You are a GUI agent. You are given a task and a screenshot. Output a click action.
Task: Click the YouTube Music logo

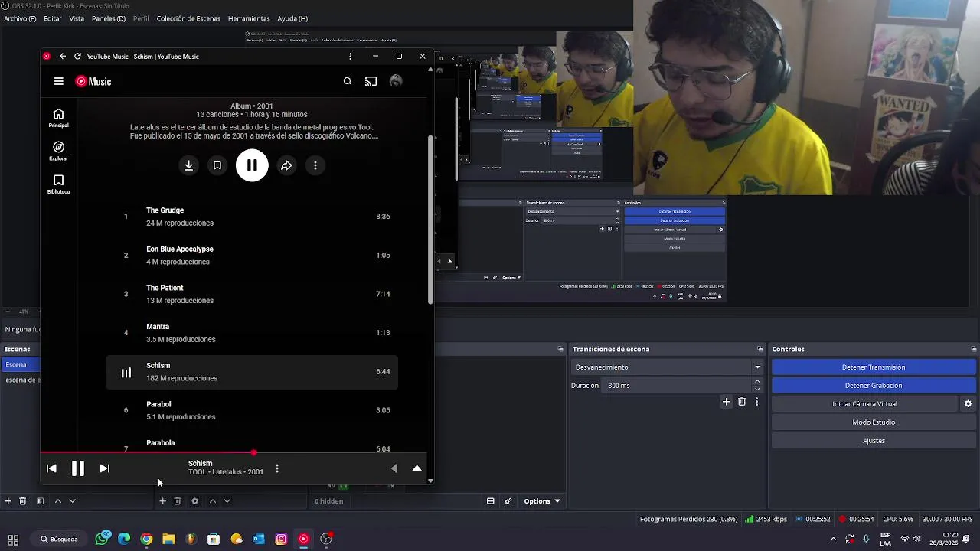click(93, 81)
